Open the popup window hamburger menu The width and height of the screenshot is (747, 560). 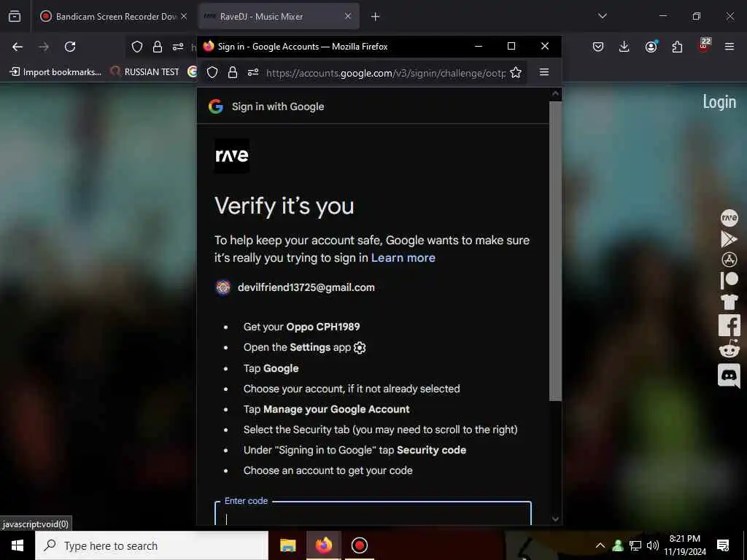click(544, 72)
